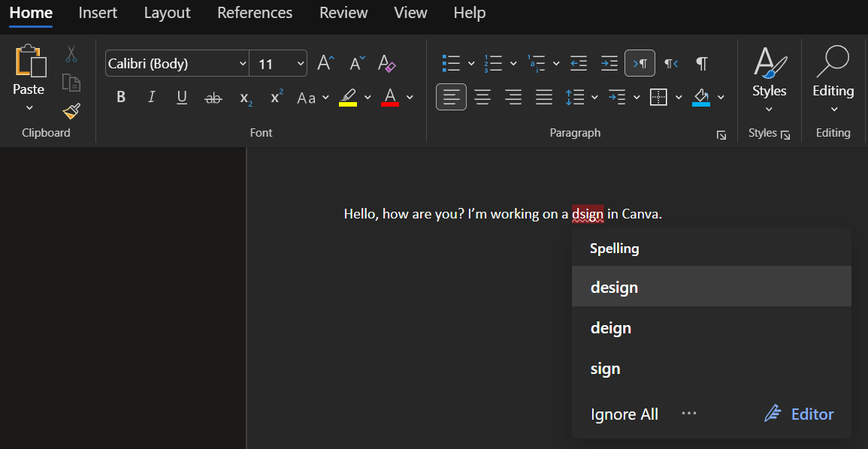868x449 pixels.
Task: Decrease paragraph indent
Action: [x=579, y=64]
